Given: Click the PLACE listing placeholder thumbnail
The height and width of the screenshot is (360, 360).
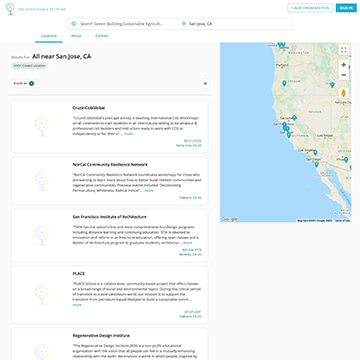Looking at the screenshot, I should (42, 294).
